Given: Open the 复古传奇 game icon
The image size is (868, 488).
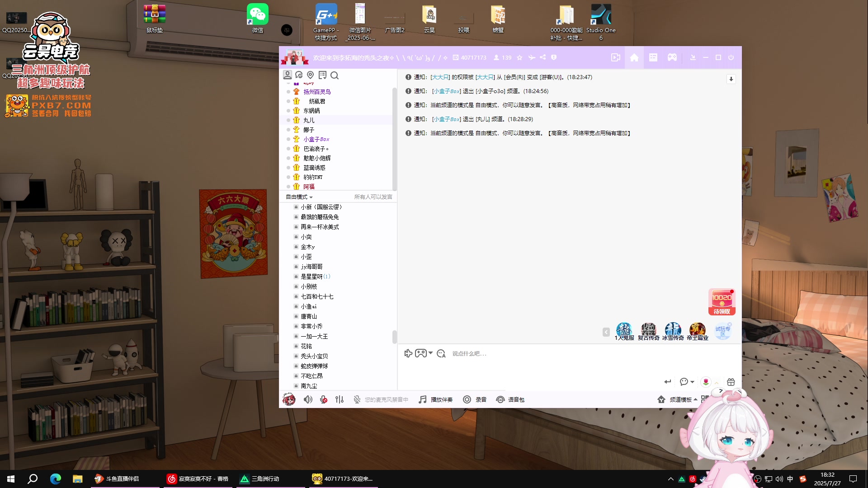Looking at the screenshot, I should pyautogui.click(x=648, y=331).
